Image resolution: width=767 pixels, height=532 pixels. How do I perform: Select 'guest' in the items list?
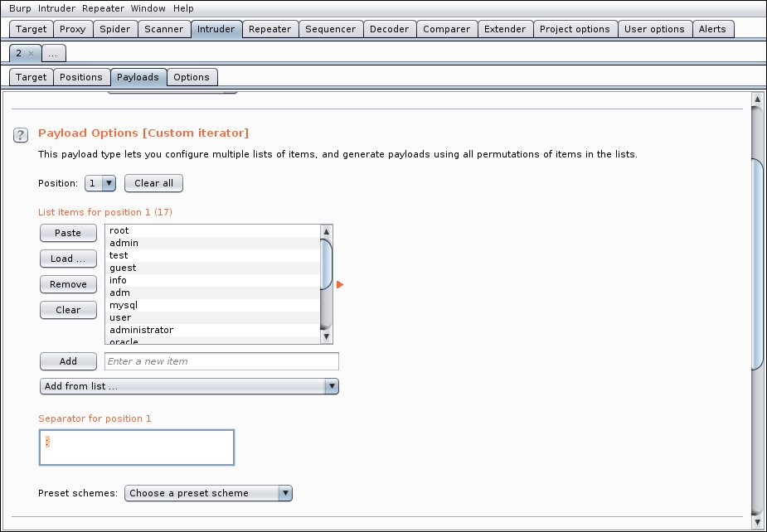point(212,268)
